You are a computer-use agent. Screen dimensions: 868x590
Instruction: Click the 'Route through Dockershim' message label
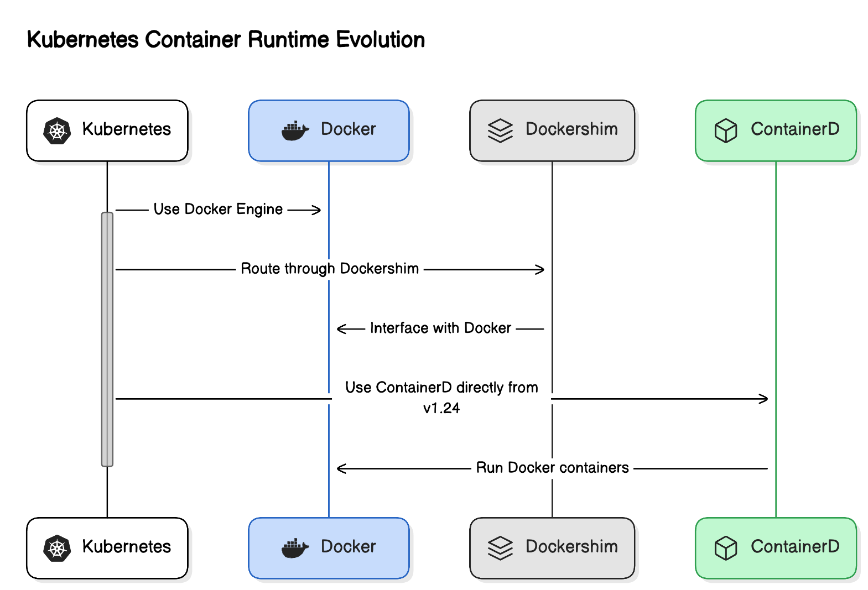tap(330, 269)
